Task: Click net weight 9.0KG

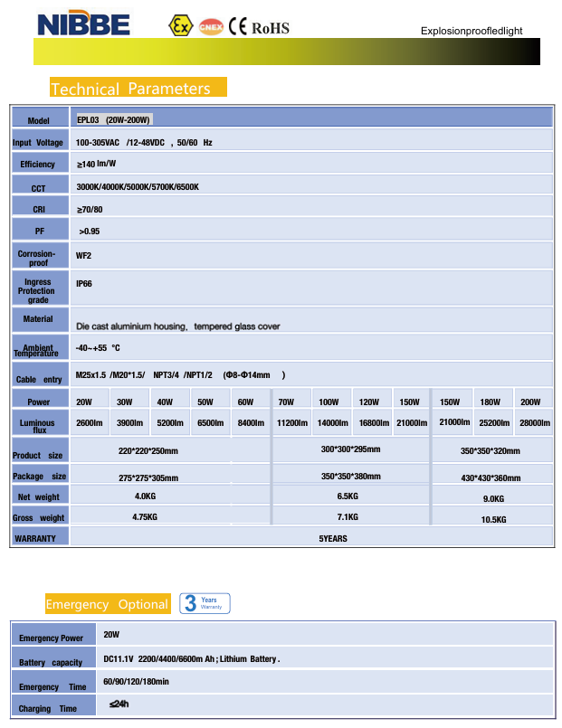Action: click(x=494, y=498)
